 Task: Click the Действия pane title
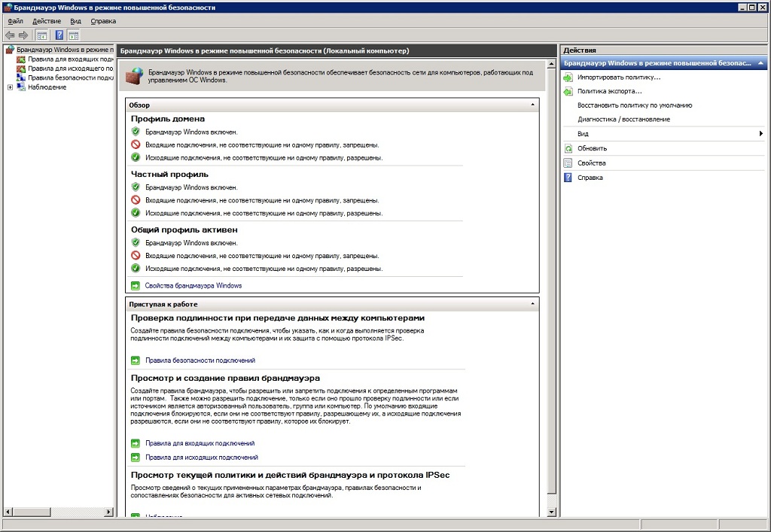[x=580, y=50]
